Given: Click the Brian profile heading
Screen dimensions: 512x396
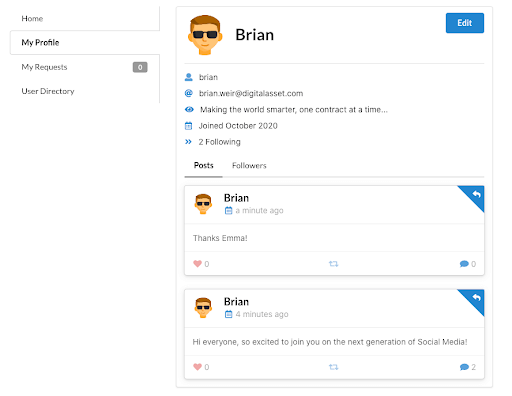Looking at the screenshot, I should point(255,35).
